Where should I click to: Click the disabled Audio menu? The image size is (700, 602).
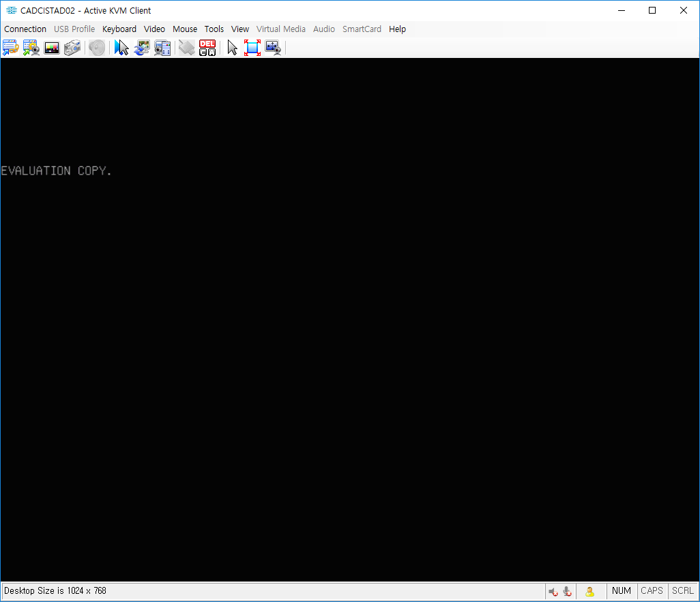click(323, 29)
